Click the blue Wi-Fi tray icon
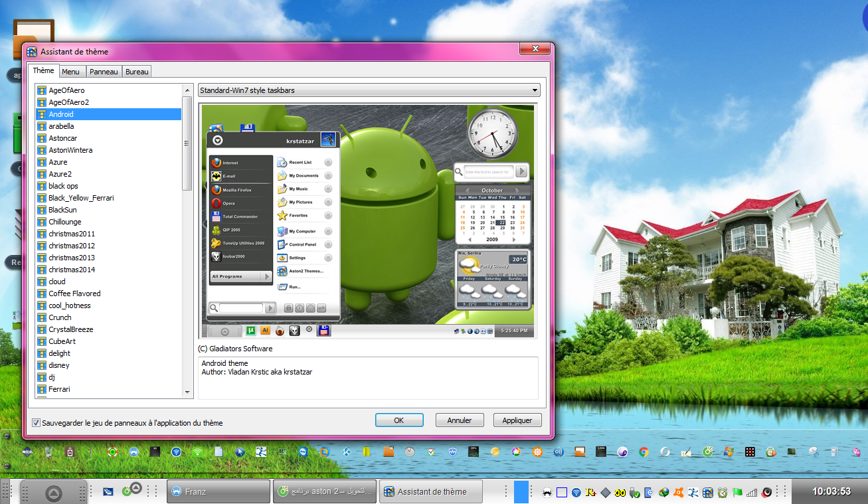The width and height of the screenshot is (868, 504). coord(576,492)
